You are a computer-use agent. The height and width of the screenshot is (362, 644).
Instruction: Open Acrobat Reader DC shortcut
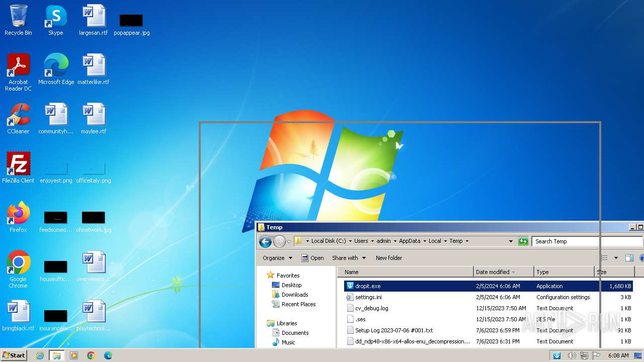coord(18,72)
